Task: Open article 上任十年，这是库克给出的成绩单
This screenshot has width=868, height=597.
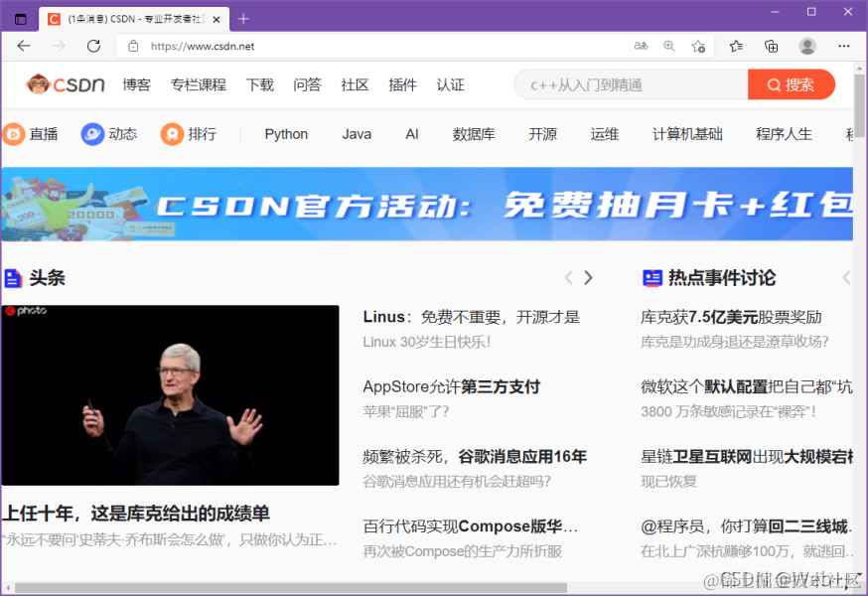Action: click(x=136, y=514)
